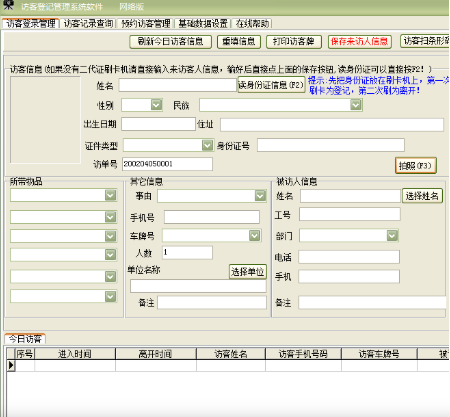Viewport: 450px width, 417px height.
Task: Open the 证件类型 combo box
Action: 207,145
